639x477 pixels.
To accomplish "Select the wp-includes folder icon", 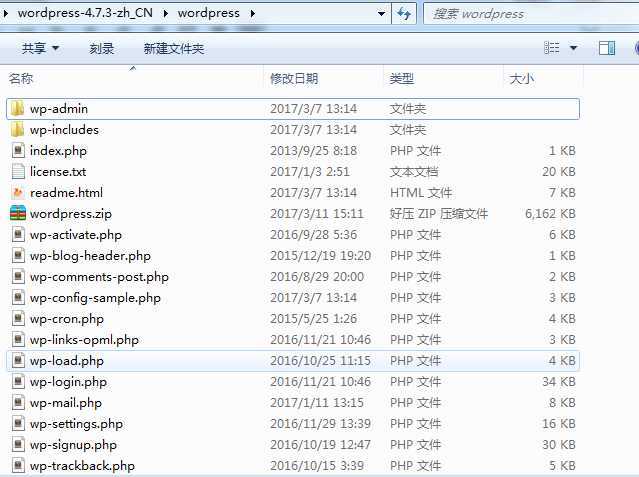I will pyautogui.click(x=18, y=130).
